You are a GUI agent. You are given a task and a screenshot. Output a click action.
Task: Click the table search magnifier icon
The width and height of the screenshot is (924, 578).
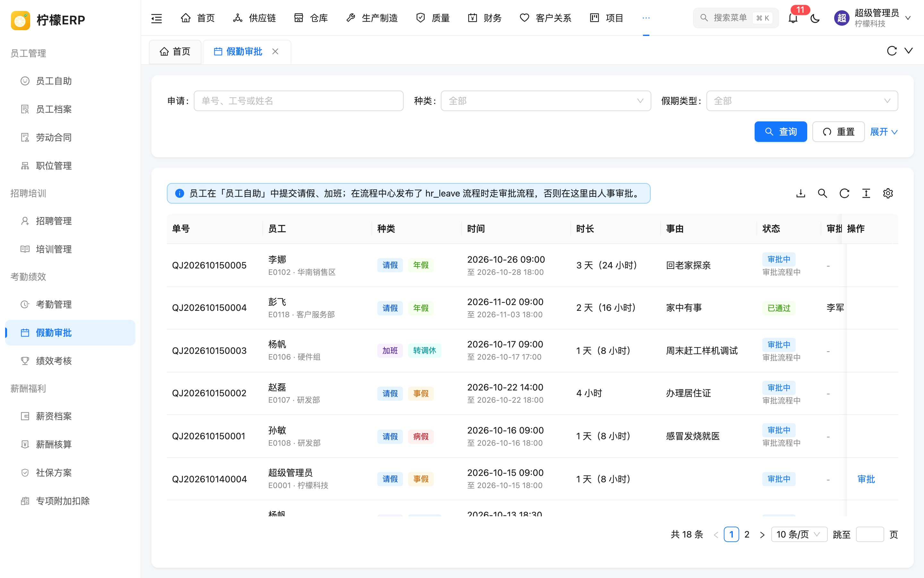(x=822, y=193)
